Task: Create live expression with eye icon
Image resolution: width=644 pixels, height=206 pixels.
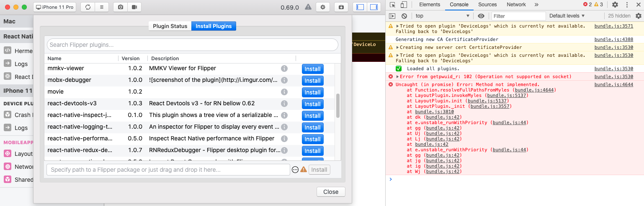Action: click(481, 16)
